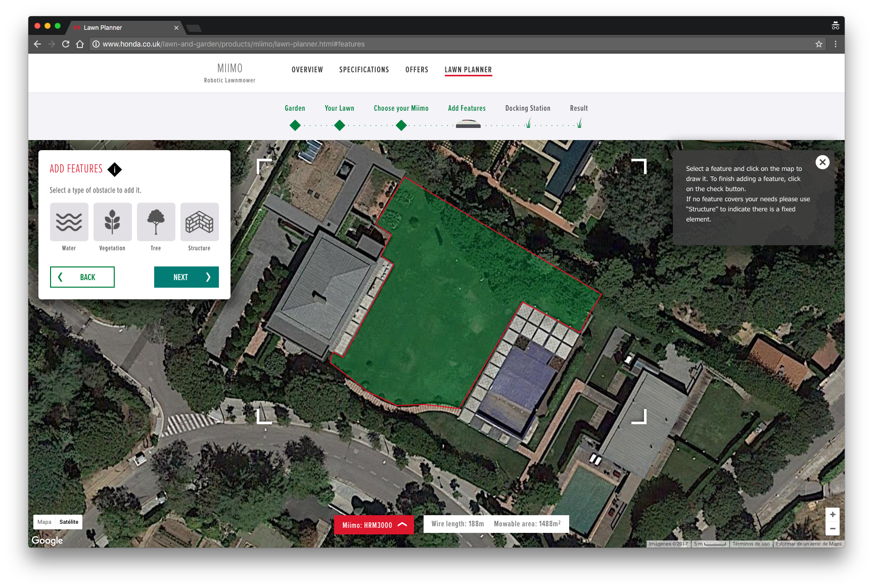Click Mowable area: 1488m² readout
This screenshot has width=873, height=588.
coord(527,524)
